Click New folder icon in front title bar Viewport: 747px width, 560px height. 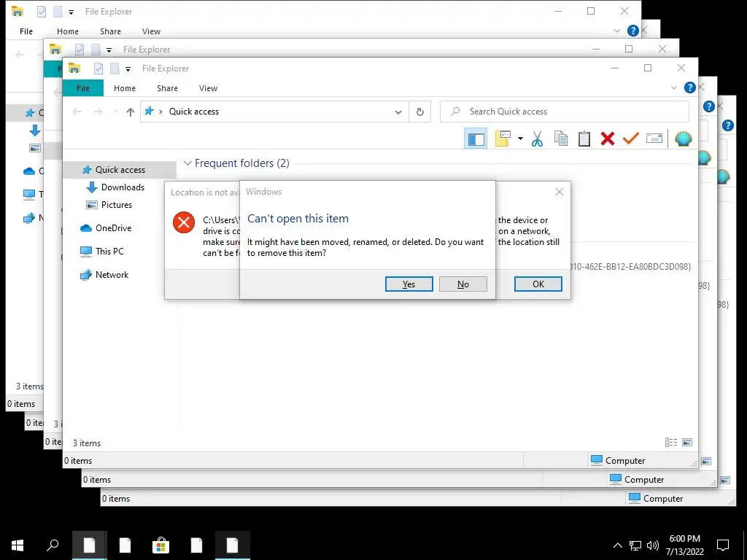pyautogui.click(x=115, y=69)
